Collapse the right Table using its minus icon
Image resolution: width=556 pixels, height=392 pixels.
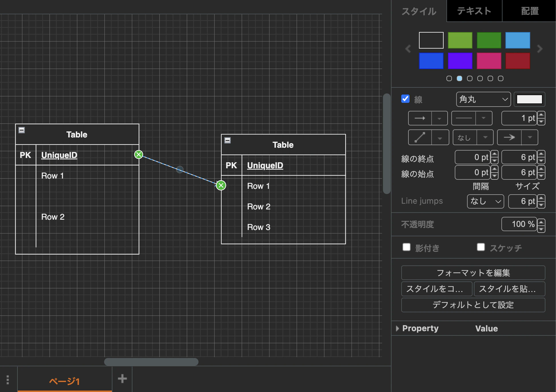click(228, 140)
